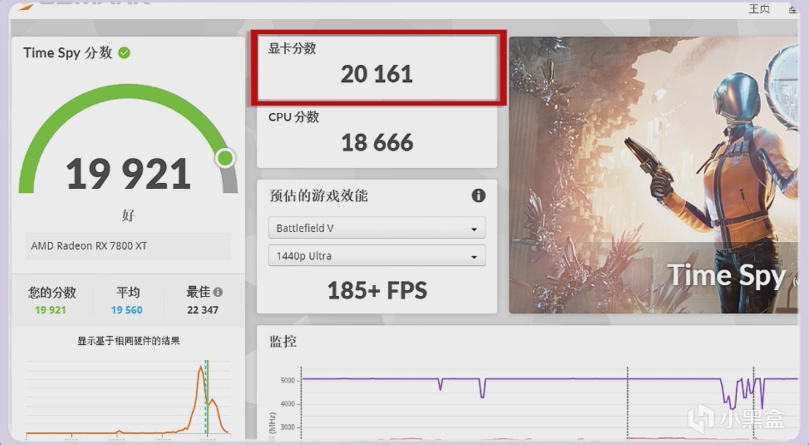The width and height of the screenshot is (809, 445).
Task: Open info icon for estimated game performance
Action: tap(478, 196)
